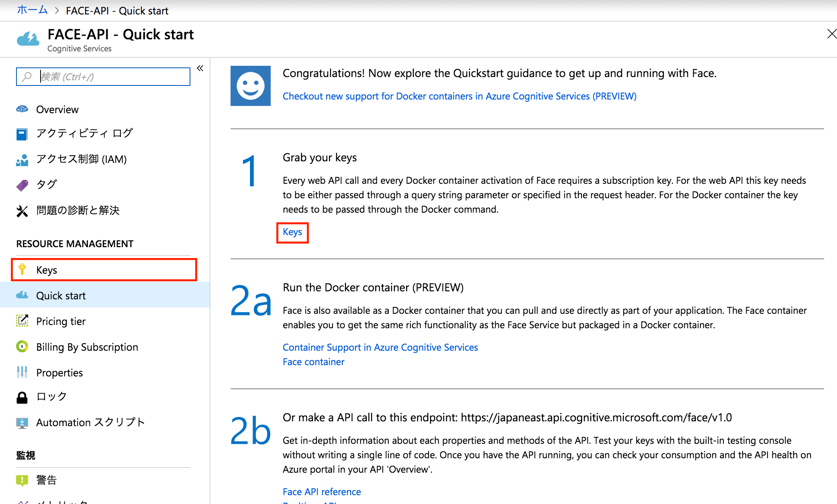
Task: Open the Docker containers PREVIEW announcement link
Action: tap(459, 96)
